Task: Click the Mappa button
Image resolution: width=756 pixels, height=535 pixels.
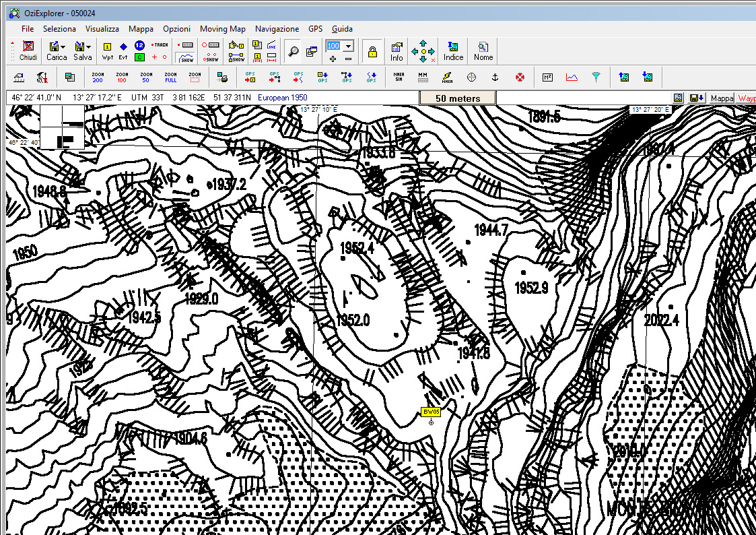Action: click(722, 98)
